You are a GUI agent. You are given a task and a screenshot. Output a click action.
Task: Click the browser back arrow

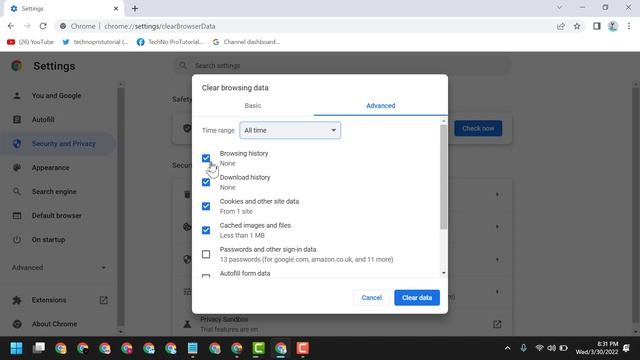[x=11, y=26]
